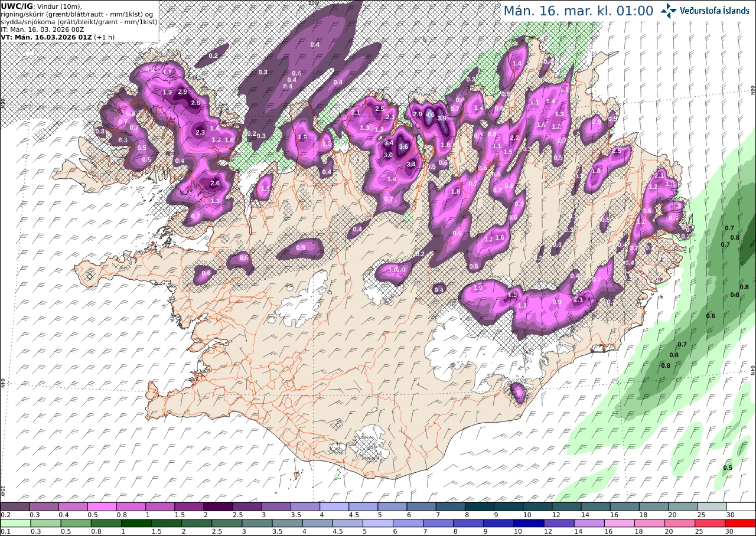Viewport: 756px width, 536px height.
Task: Select the snow legend swatch labeled 2.5
Action: click(247, 506)
